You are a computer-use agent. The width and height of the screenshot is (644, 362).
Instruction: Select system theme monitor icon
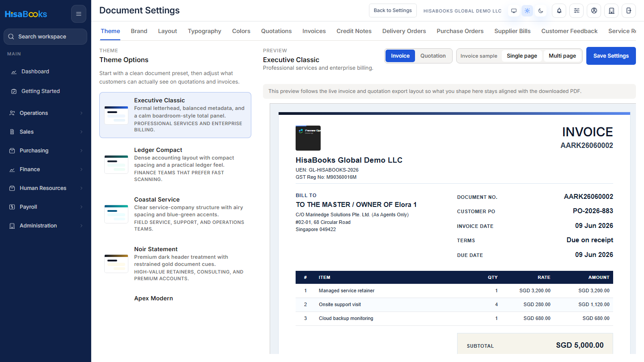tap(514, 11)
